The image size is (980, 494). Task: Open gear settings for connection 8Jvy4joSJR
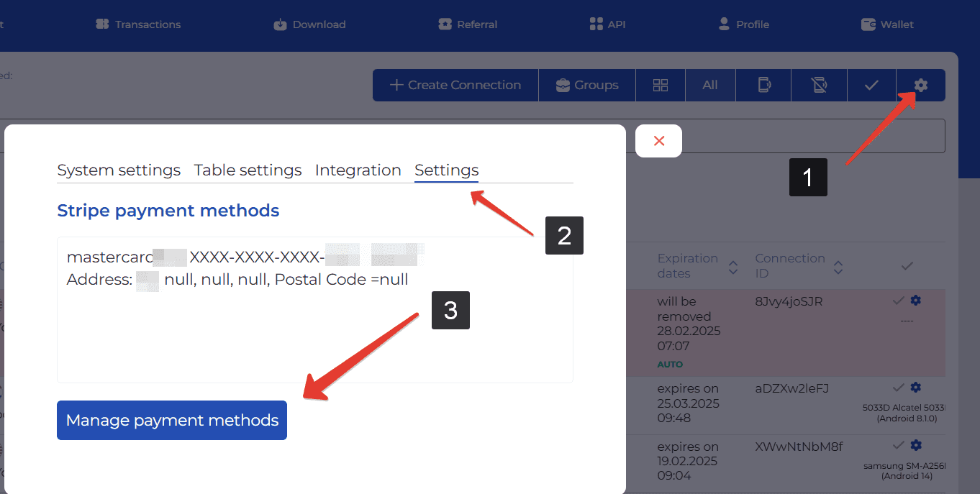[915, 301]
